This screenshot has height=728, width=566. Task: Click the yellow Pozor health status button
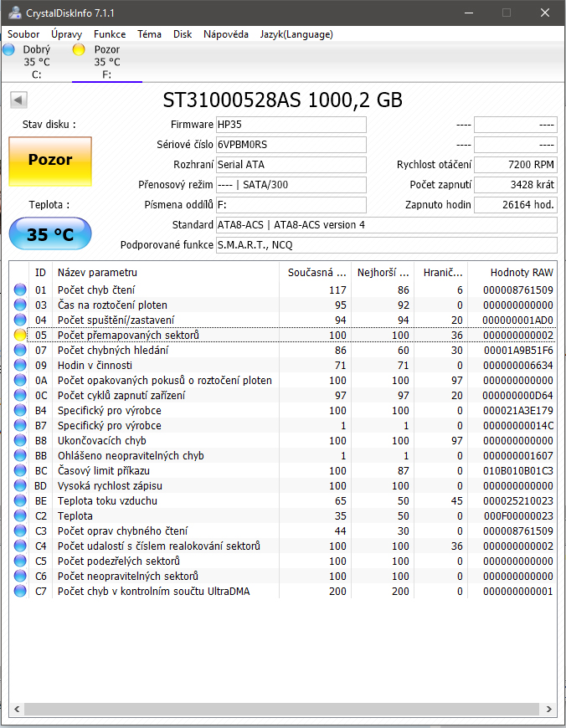(50, 160)
